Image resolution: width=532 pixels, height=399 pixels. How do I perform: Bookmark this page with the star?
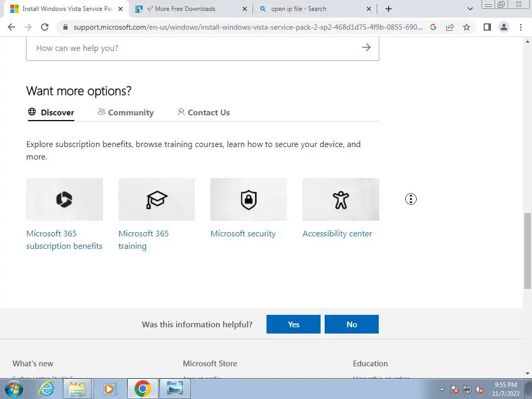467,27
